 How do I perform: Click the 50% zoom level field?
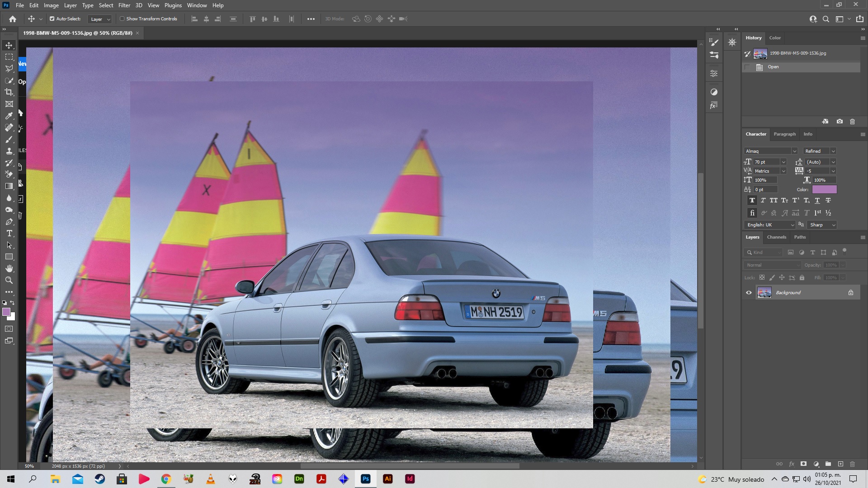(x=29, y=466)
